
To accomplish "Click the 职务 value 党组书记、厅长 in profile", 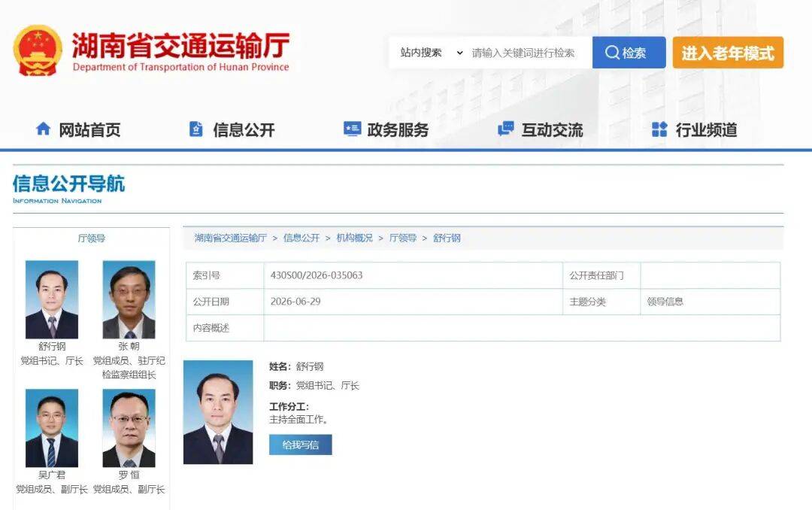I will click(327, 386).
